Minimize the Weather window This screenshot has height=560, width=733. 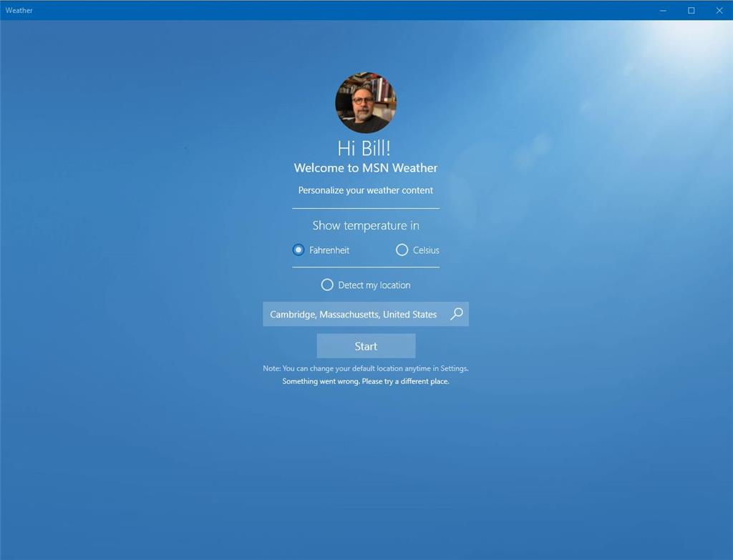663,10
